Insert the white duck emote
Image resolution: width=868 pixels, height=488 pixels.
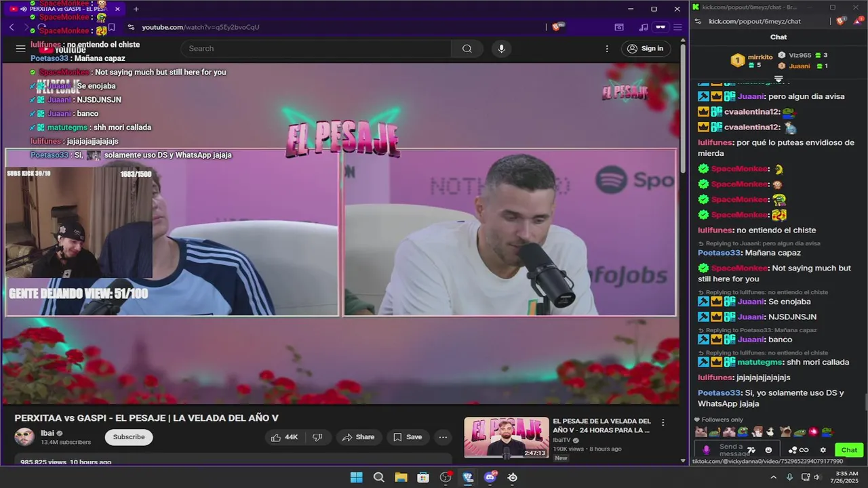[x=770, y=432]
